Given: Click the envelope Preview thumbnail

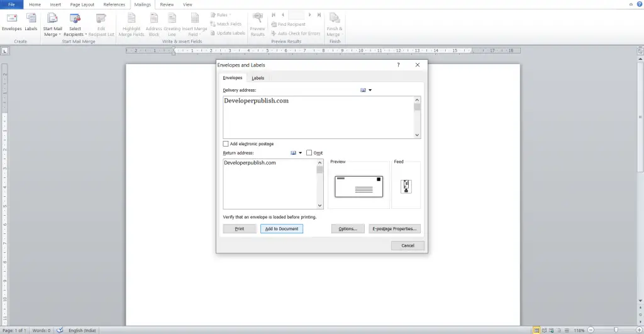Looking at the screenshot, I should (x=358, y=187).
